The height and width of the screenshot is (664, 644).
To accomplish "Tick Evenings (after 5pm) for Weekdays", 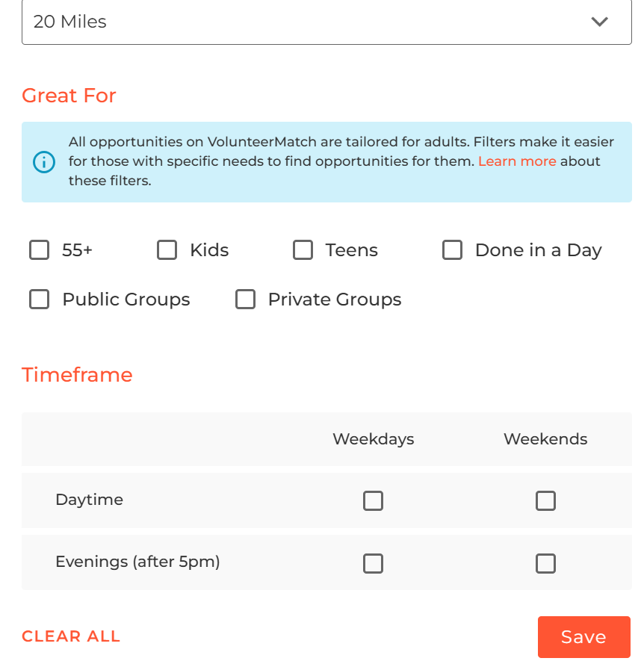I will click(374, 563).
